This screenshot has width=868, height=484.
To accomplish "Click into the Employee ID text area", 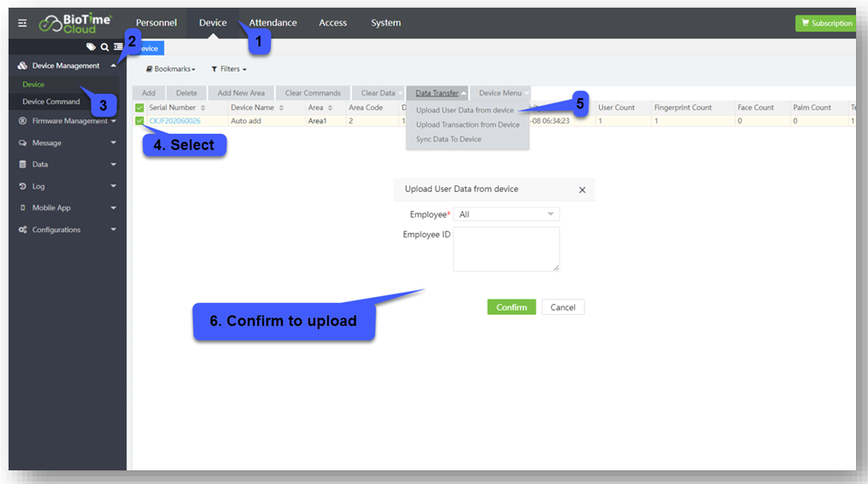I will point(506,249).
